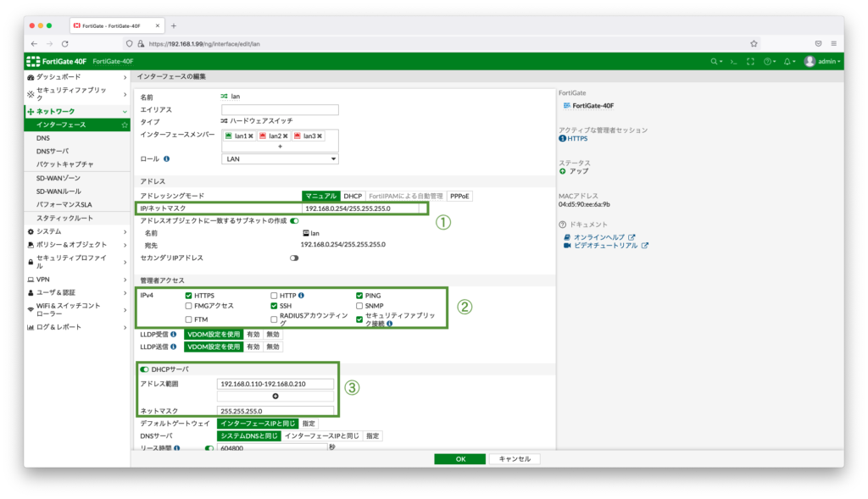The width and height of the screenshot is (868, 499).
Task: Toggle SSH access checkbox
Action: coord(274,306)
